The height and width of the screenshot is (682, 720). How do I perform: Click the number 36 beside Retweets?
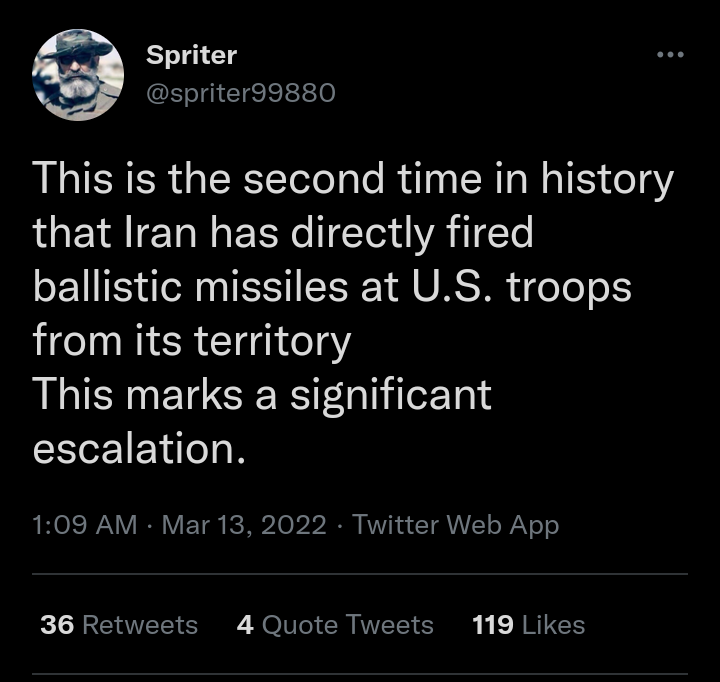[x=57, y=625]
